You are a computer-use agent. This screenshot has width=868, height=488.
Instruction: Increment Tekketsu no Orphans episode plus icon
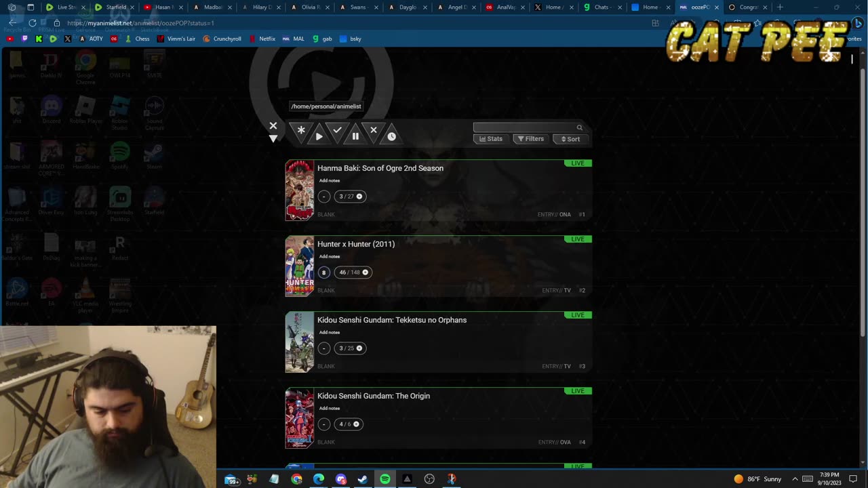pos(359,348)
